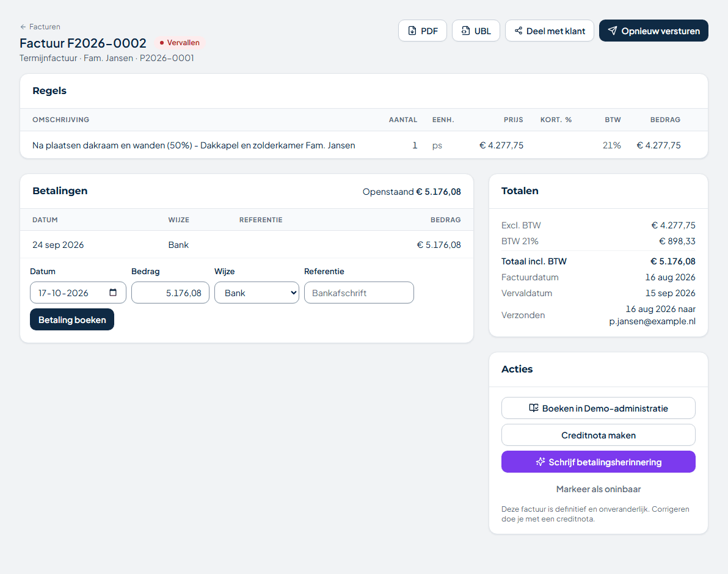Click the subtitle Termijnfactuur · Fam. Jansen
Screen dimensions: 728x574
(76, 58)
